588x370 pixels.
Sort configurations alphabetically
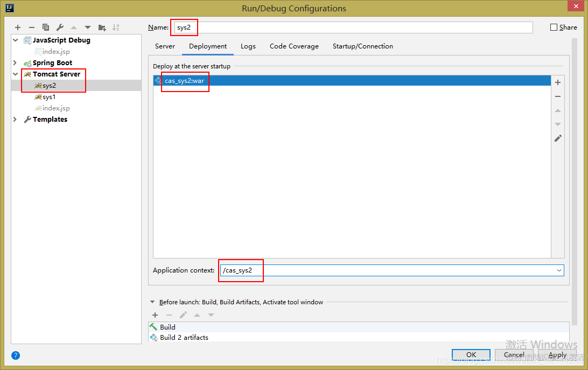[116, 27]
